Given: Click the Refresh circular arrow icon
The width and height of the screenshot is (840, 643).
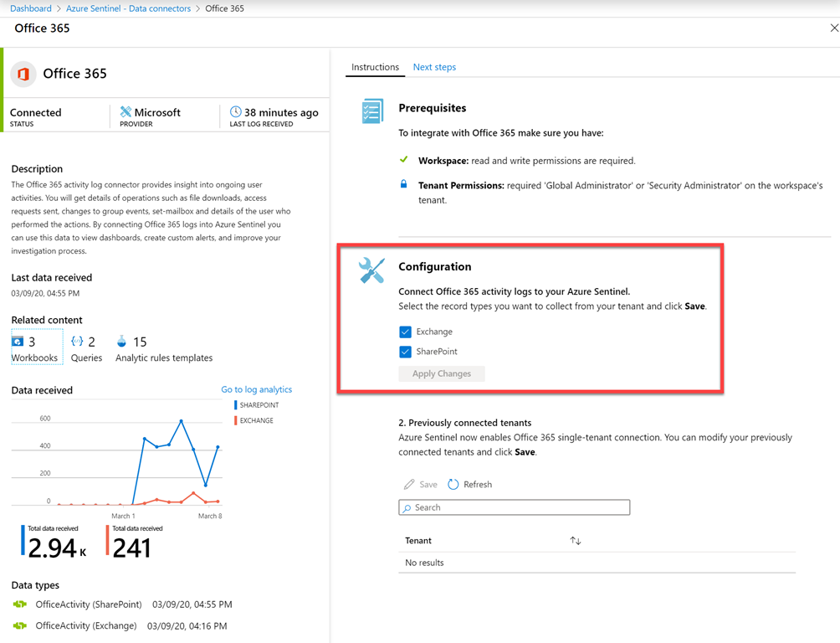Looking at the screenshot, I should click(x=453, y=484).
